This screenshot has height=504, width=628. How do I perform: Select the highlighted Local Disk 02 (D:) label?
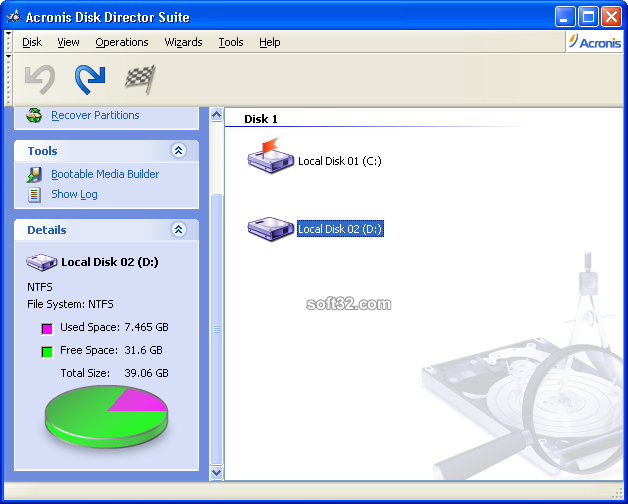[340, 229]
